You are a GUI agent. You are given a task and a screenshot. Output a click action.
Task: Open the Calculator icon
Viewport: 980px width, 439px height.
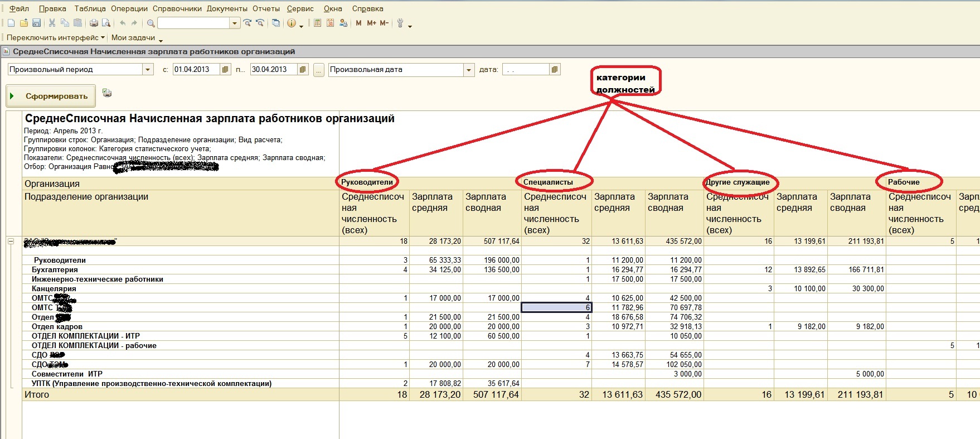(317, 23)
